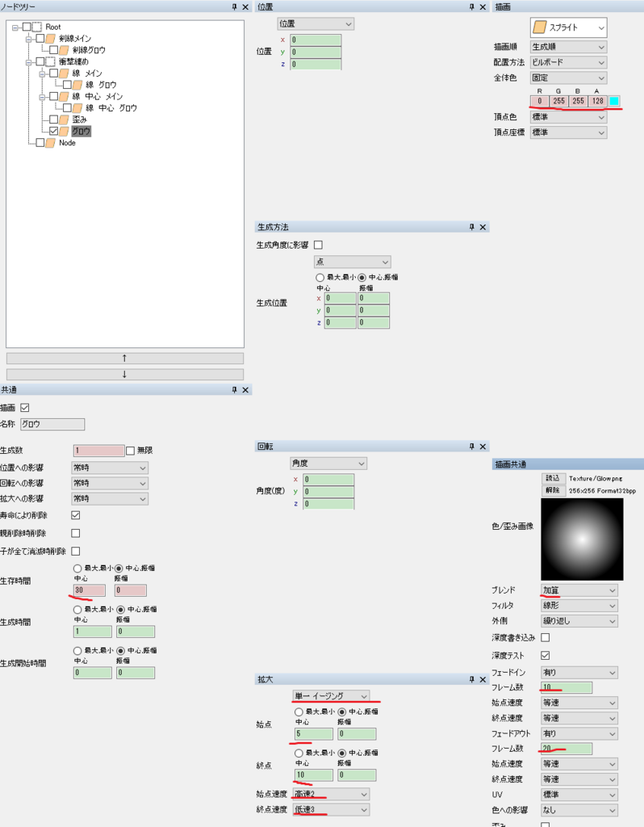The image size is (644, 827).
Task: Open the 全体色 固定 dropdown
Action: pos(569,78)
